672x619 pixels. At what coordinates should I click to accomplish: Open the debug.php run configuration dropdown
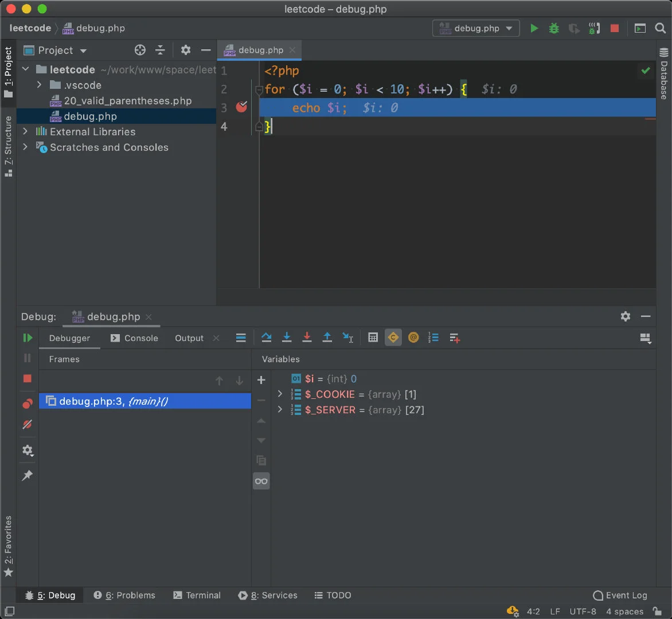(x=476, y=28)
